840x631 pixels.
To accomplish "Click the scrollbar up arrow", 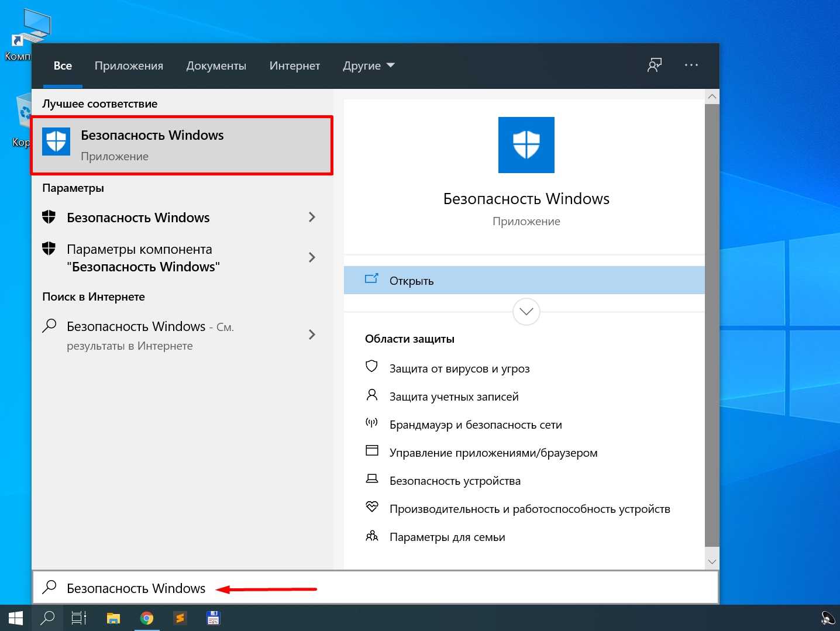I will (x=712, y=96).
